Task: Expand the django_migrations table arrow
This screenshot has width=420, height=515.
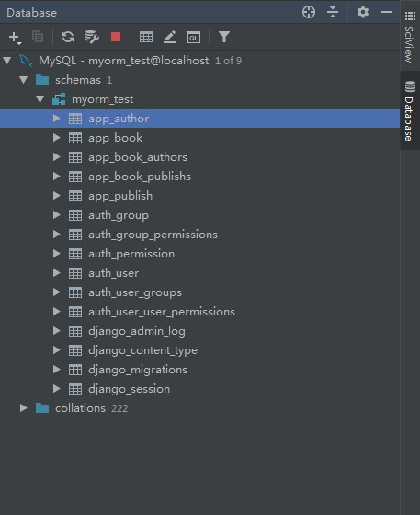Action: (x=57, y=370)
